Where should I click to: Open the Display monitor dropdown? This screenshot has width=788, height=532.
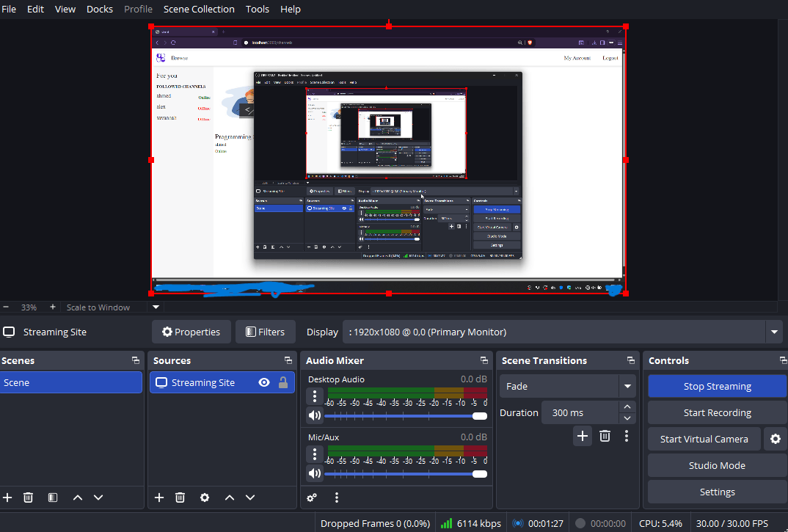775,332
